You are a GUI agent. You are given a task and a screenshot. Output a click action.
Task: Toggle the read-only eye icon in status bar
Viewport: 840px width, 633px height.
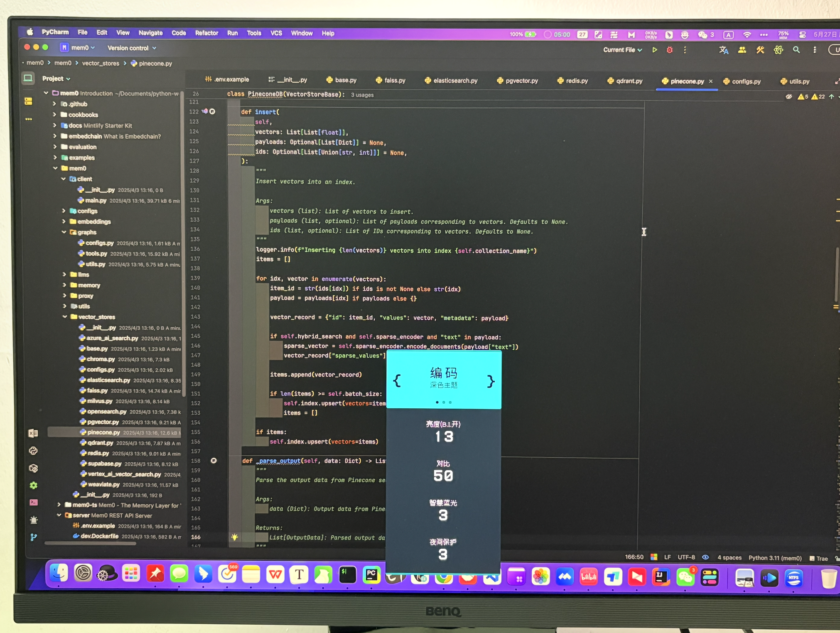point(705,557)
